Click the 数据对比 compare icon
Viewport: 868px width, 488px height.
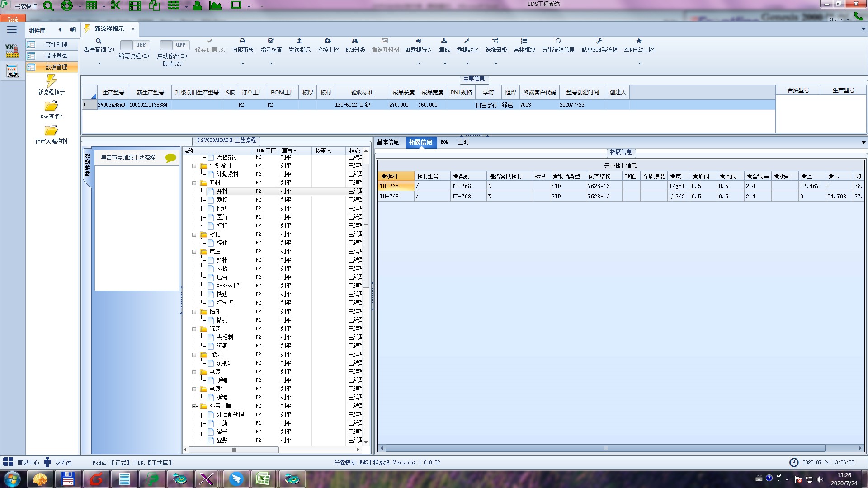point(467,41)
